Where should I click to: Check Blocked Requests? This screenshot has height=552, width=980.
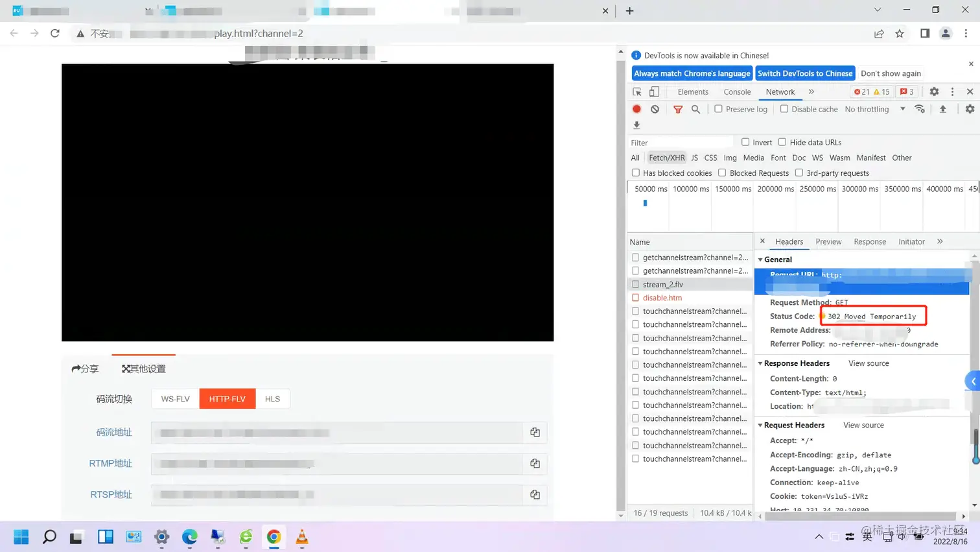pos(722,173)
